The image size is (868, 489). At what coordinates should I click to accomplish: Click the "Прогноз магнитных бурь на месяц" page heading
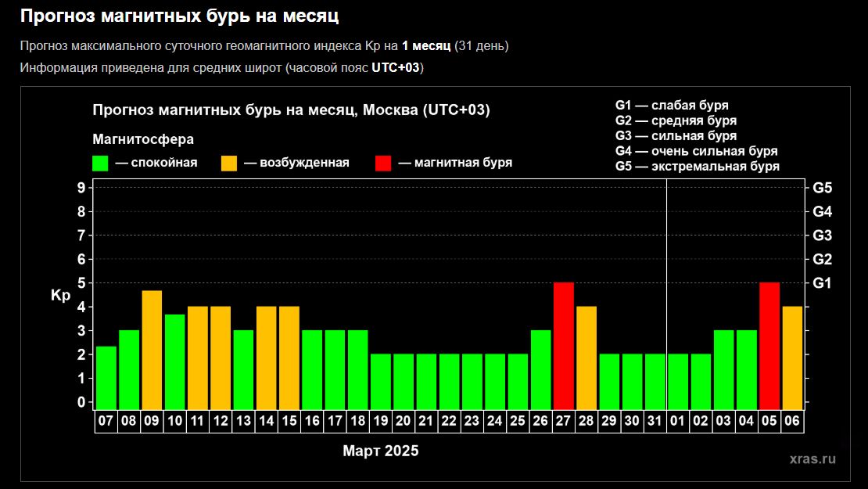pyautogui.click(x=180, y=16)
